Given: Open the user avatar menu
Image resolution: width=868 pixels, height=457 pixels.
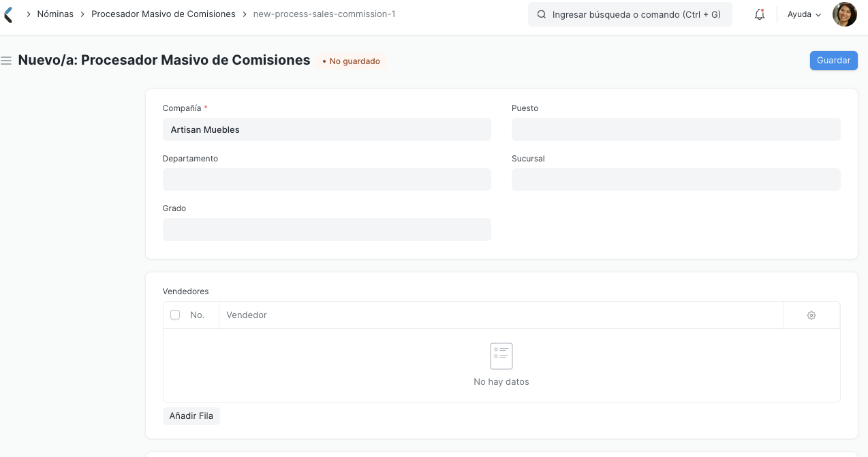Looking at the screenshot, I should click(845, 14).
